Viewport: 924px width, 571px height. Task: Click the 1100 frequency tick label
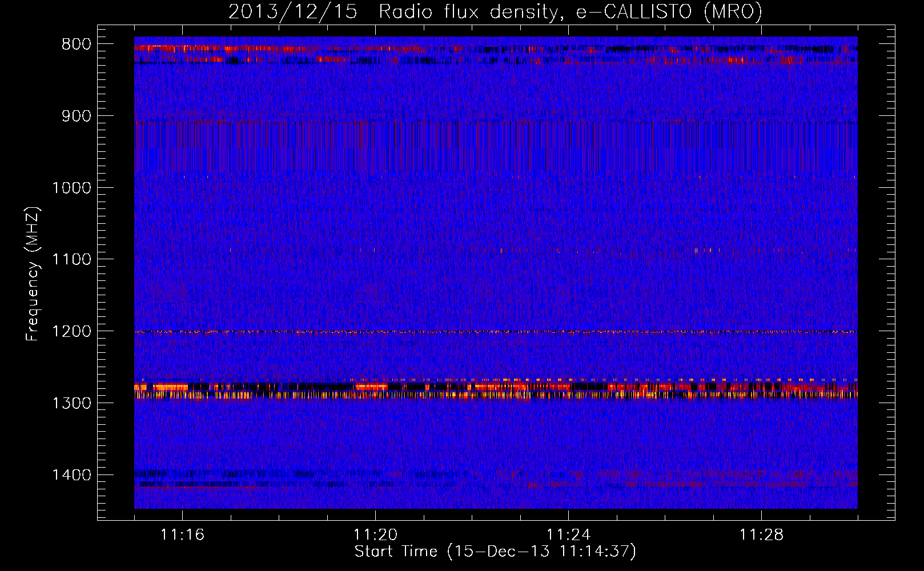click(71, 260)
